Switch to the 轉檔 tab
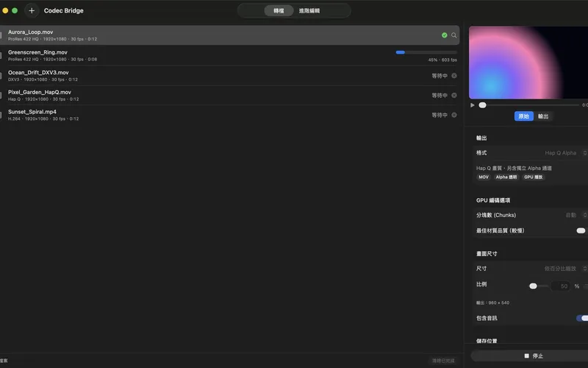The image size is (588, 368). coord(279,10)
